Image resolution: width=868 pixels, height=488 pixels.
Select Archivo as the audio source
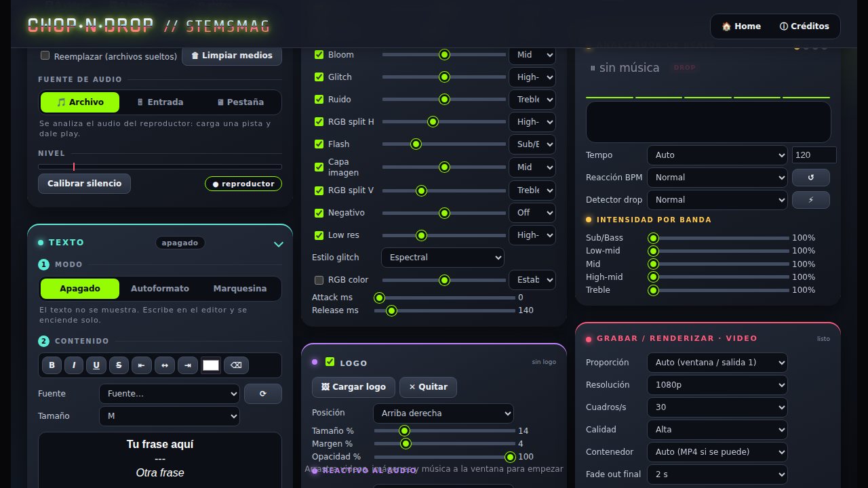(x=80, y=102)
